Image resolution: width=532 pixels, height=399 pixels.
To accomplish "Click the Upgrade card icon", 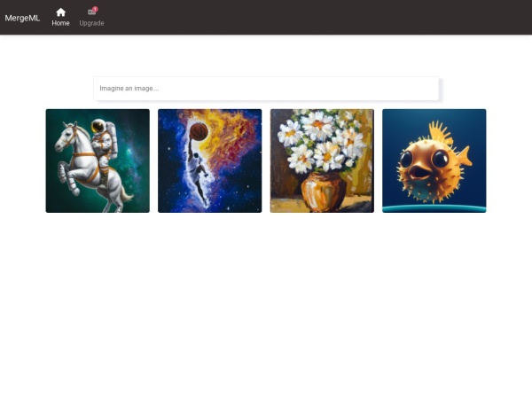I will coord(91,12).
